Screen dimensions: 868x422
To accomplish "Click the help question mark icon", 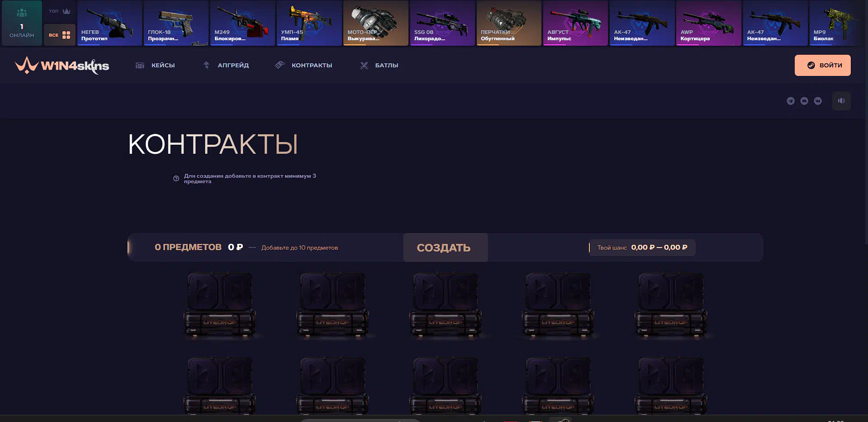I will click(x=176, y=179).
